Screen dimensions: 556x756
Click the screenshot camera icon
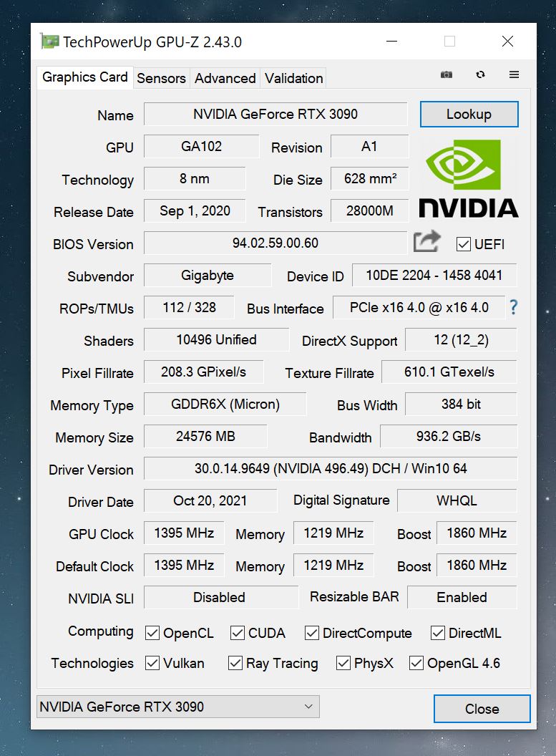coord(447,74)
